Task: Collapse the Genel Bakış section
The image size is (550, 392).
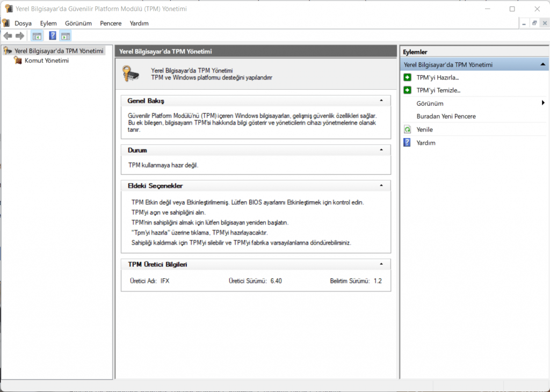Action: [381, 101]
